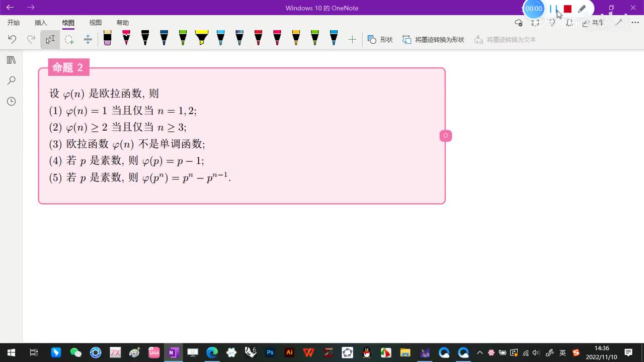
Task: Show hidden system tray icons
Action: click(x=479, y=352)
